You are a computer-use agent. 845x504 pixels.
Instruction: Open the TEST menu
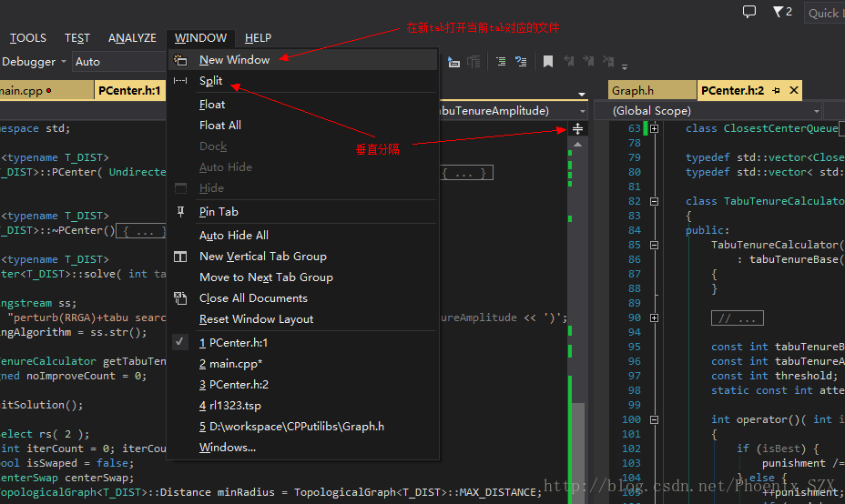pyautogui.click(x=77, y=38)
